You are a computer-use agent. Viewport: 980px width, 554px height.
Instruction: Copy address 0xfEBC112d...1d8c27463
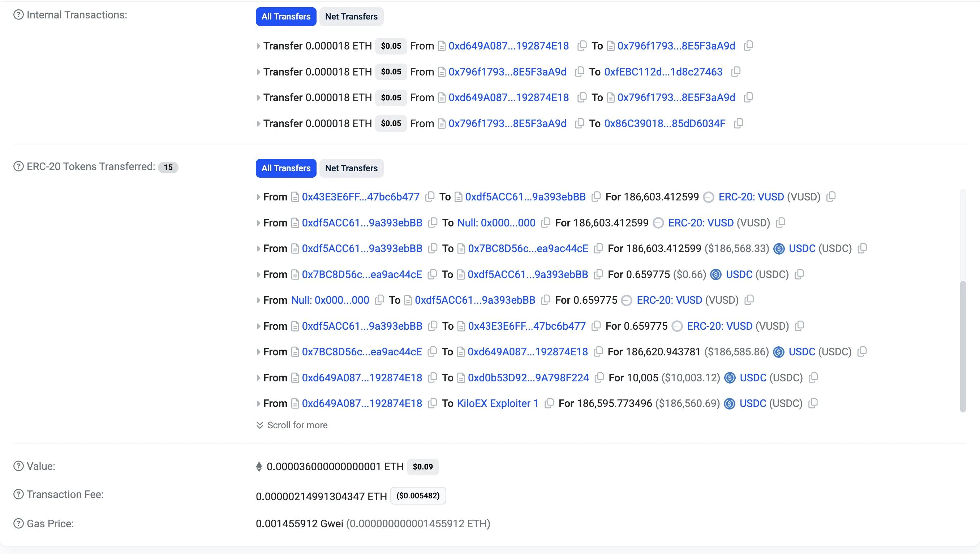[736, 72]
